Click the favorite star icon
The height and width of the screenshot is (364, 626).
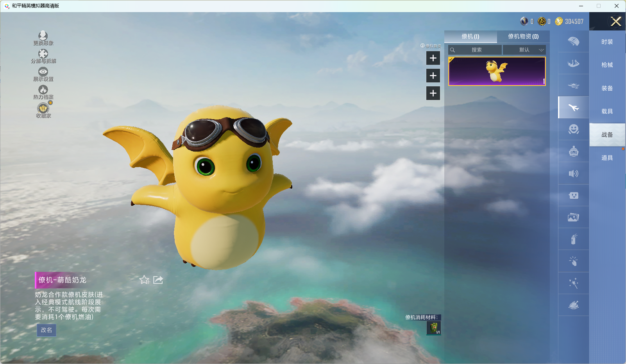pyautogui.click(x=145, y=280)
